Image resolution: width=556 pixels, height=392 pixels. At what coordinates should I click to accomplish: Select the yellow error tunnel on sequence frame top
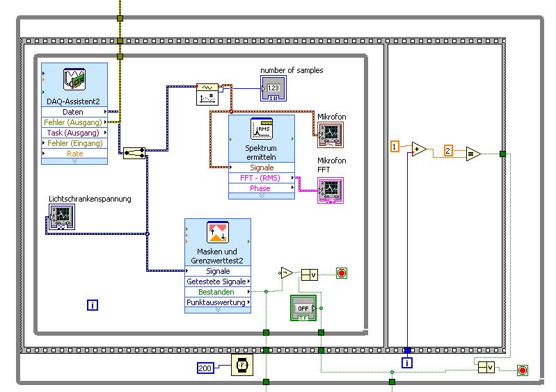120,41
